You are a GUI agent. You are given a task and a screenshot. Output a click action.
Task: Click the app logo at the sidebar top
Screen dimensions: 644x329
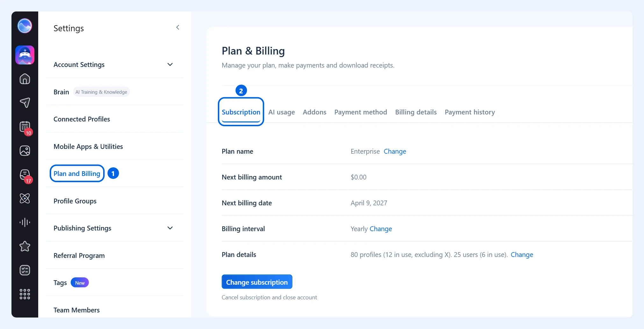point(25,26)
